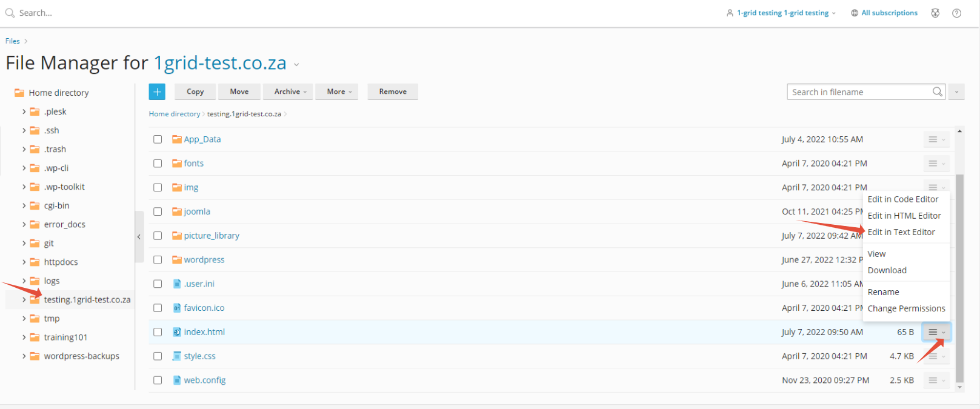Click the user account person icon
This screenshot has height=409, width=980.
[x=730, y=13]
